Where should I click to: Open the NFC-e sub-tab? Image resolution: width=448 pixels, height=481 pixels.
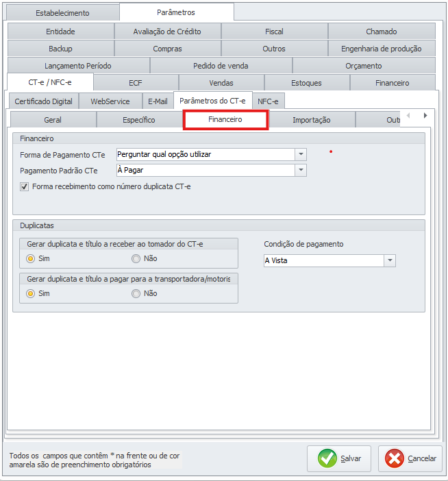(x=268, y=101)
